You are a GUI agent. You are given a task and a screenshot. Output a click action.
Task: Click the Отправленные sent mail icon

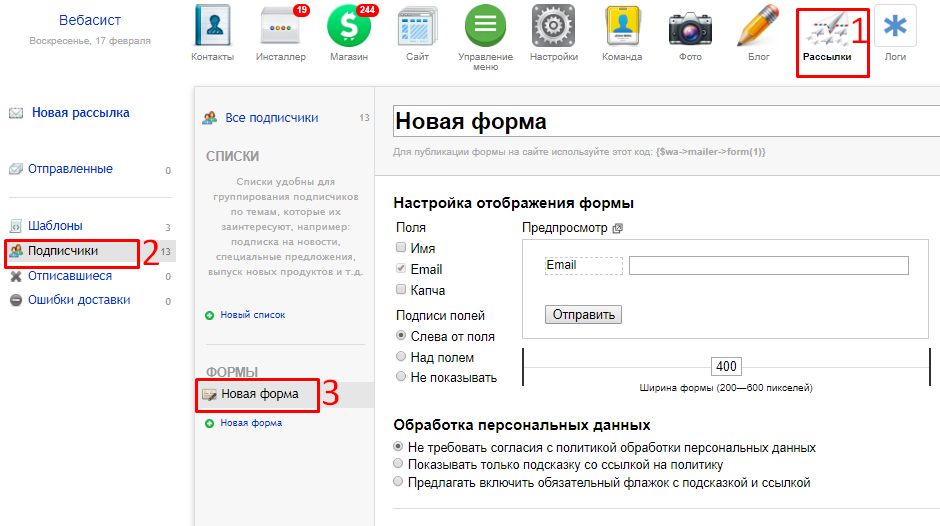tap(16, 169)
